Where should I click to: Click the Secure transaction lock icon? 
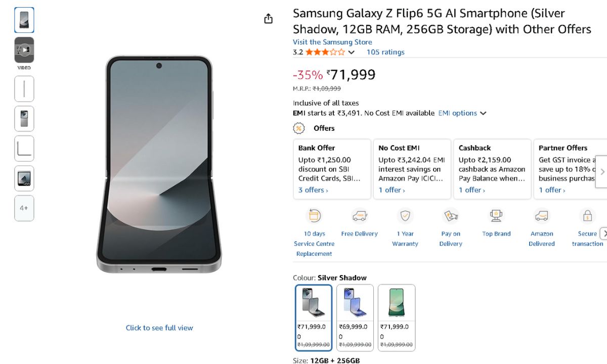(587, 216)
